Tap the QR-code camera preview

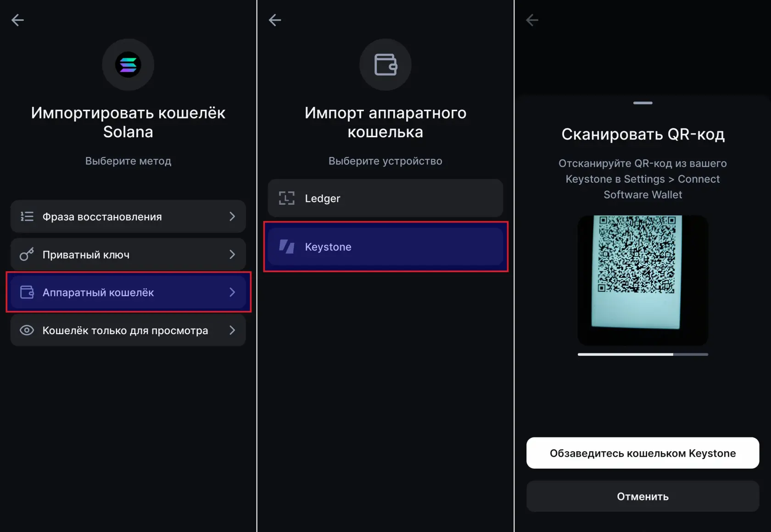pyautogui.click(x=642, y=280)
